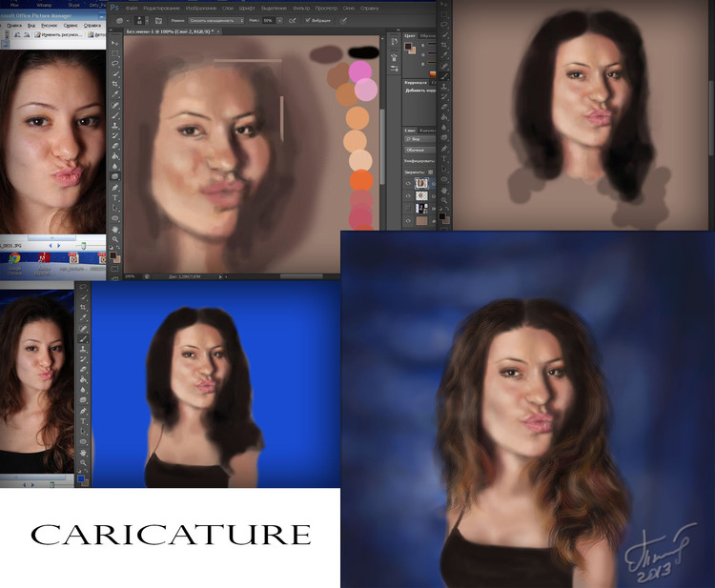This screenshot has width=715, height=588.
Task: Click the vertical scrollbar of the canvas
Action: [x=380, y=143]
